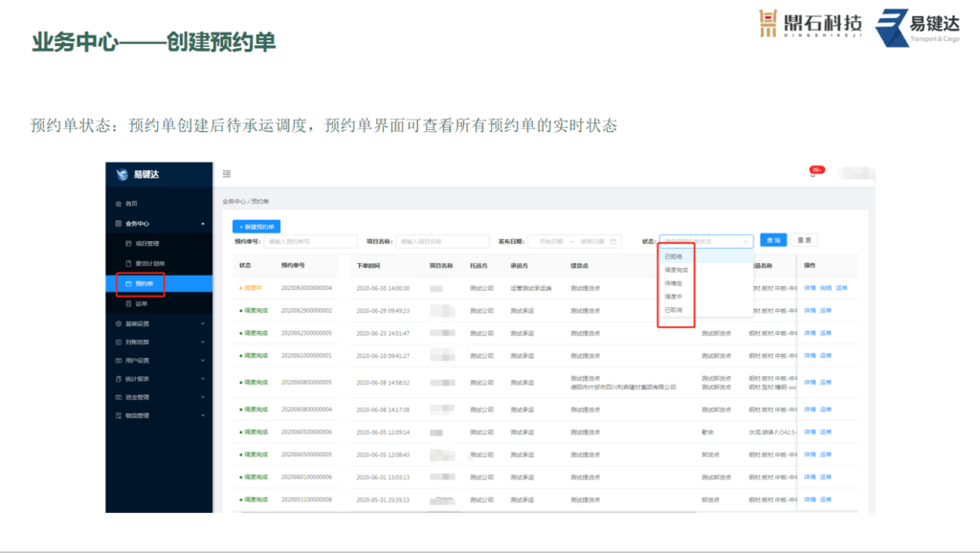
Task: Click timestamp 2020-06-01 13:03:13
Action: tap(383, 477)
